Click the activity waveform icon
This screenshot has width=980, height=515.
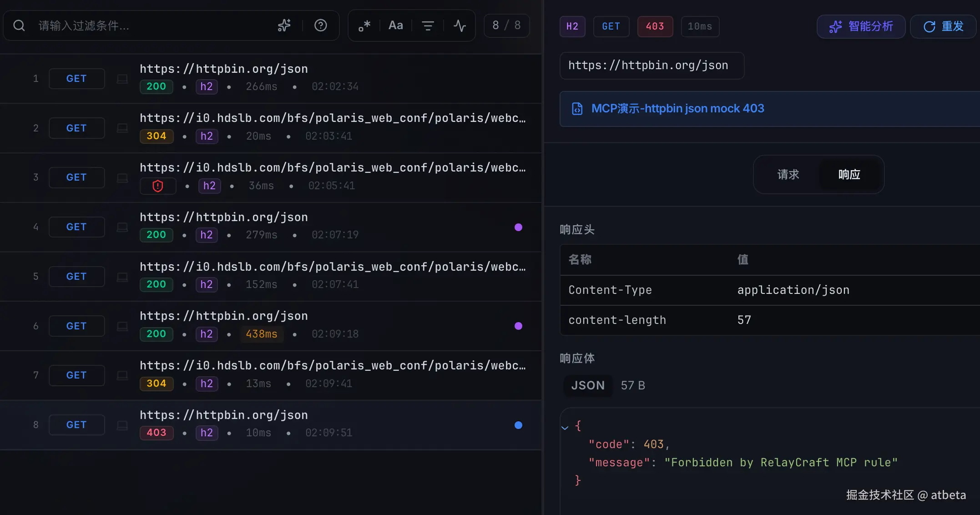coord(460,25)
